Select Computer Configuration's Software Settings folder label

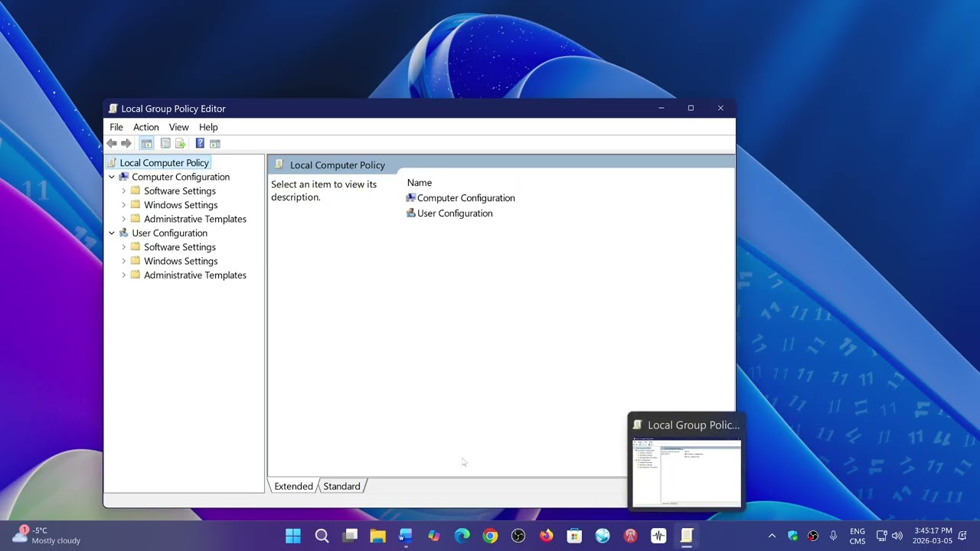(180, 191)
